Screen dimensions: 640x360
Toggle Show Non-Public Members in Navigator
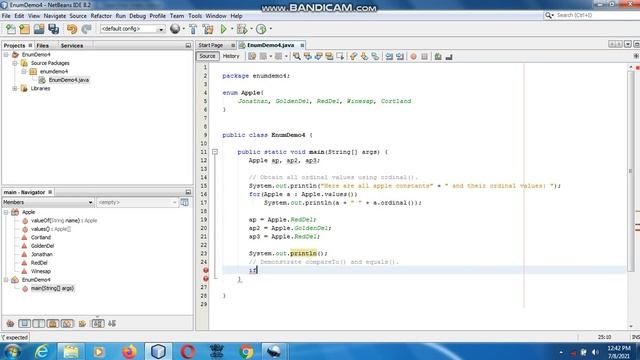[x=53, y=324]
